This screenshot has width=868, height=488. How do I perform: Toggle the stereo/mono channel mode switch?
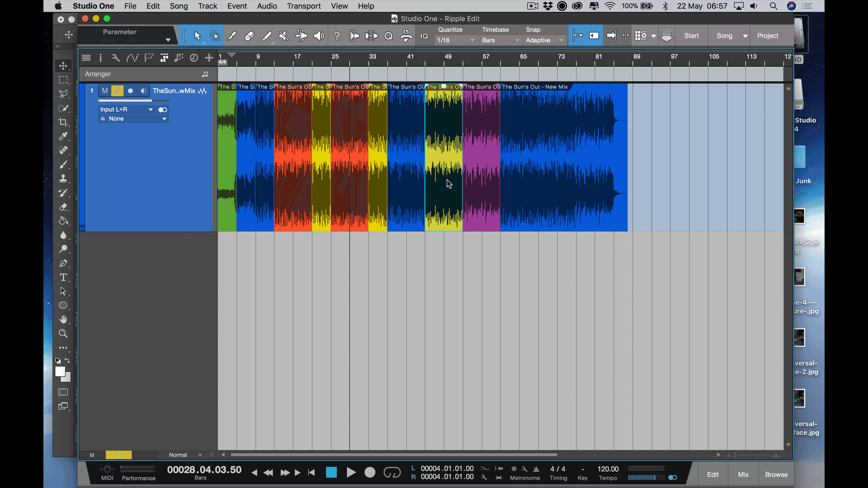point(163,110)
